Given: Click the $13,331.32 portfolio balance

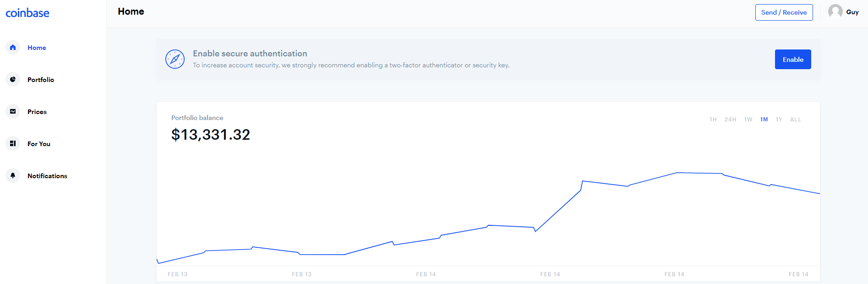Looking at the screenshot, I should coord(211,135).
